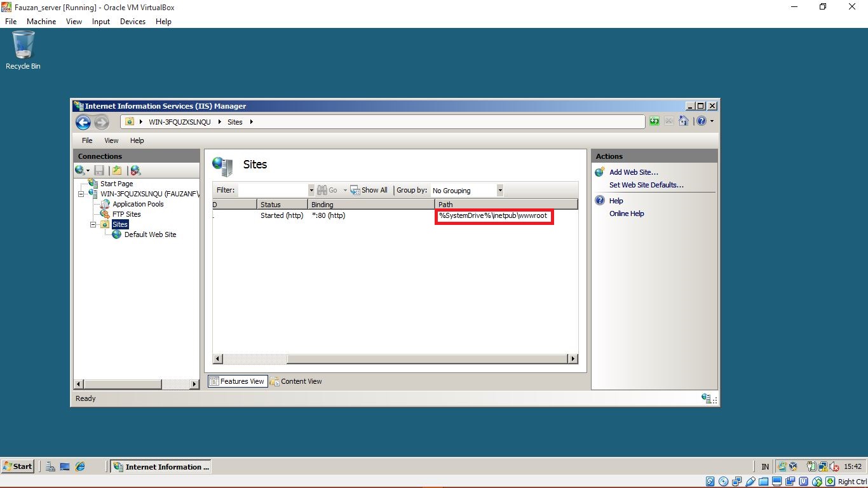Image resolution: width=868 pixels, height=488 pixels.
Task: Click the delete connection globe icon
Action: [x=135, y=170]
